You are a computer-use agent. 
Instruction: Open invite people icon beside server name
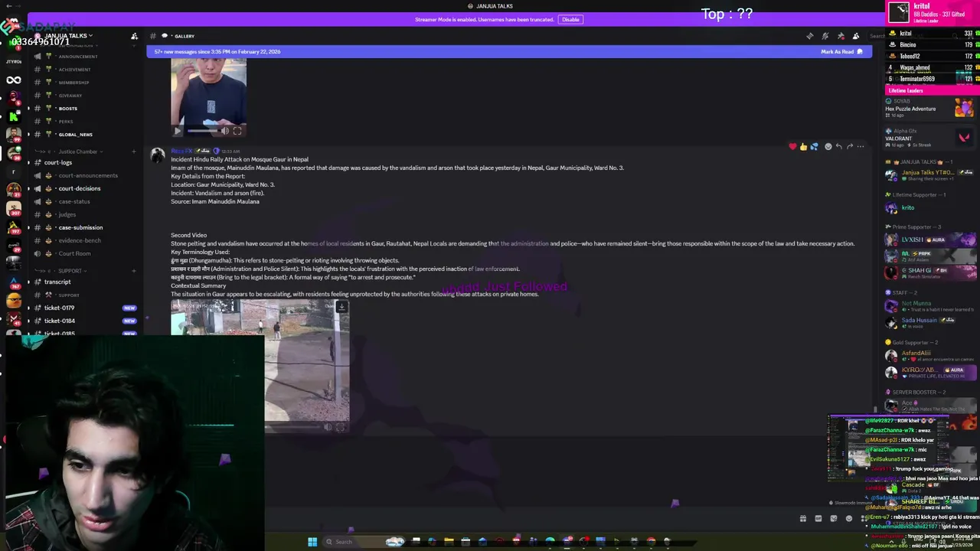click(x=134, y=36)
